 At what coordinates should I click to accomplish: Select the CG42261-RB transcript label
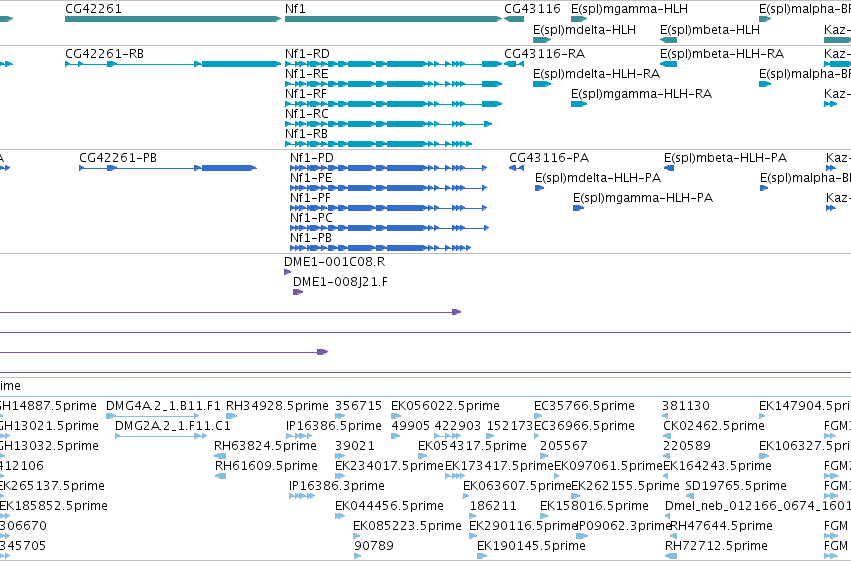point(104,54)
